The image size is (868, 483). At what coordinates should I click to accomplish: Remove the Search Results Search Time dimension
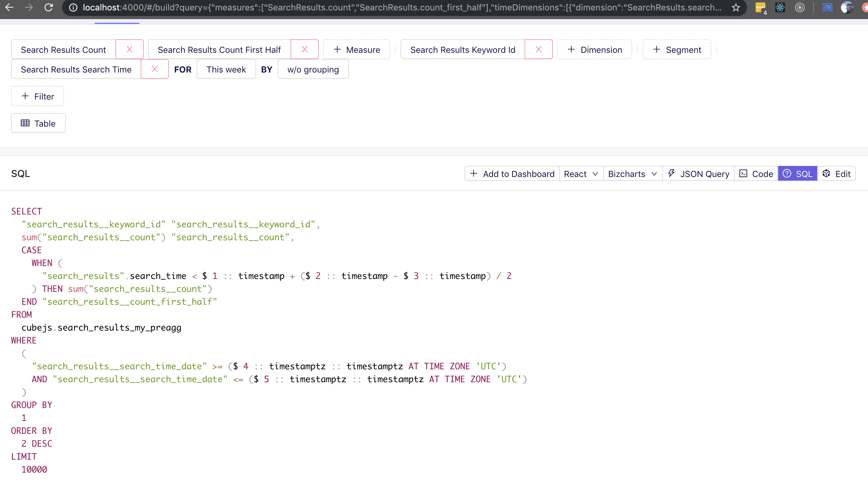click(155, 69)
